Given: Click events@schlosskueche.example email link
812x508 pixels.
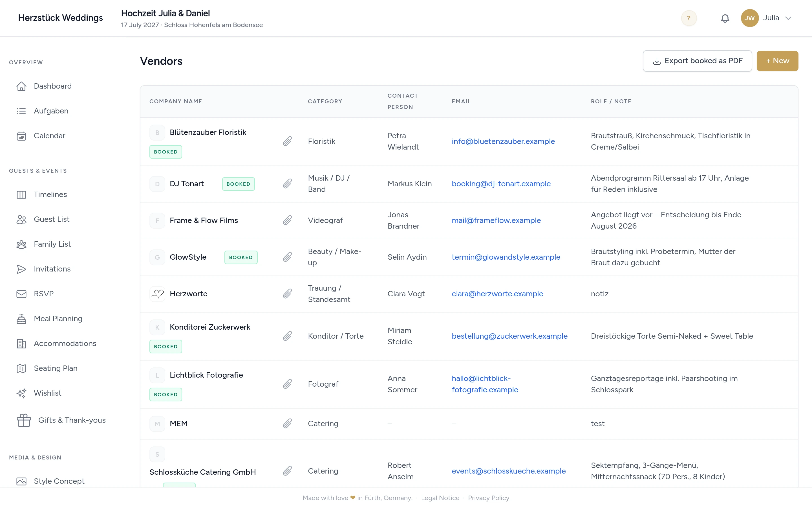Looking at the screenshot, I should coord(508,471).
